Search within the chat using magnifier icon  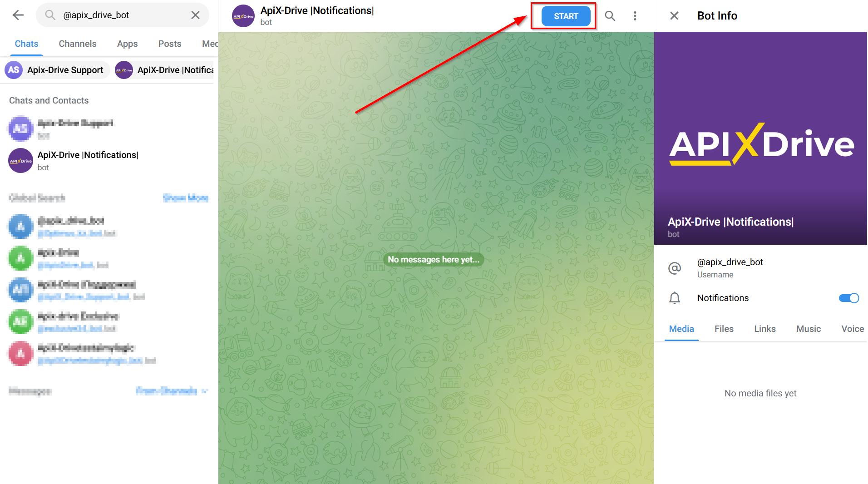point(610,16)
